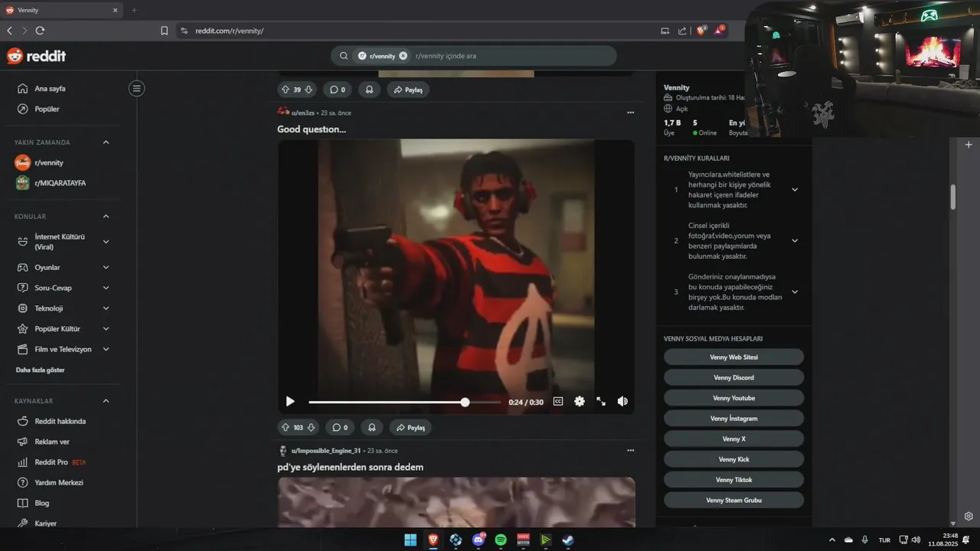
Task: Toggle video closed captions
Action: click(558, 402)
